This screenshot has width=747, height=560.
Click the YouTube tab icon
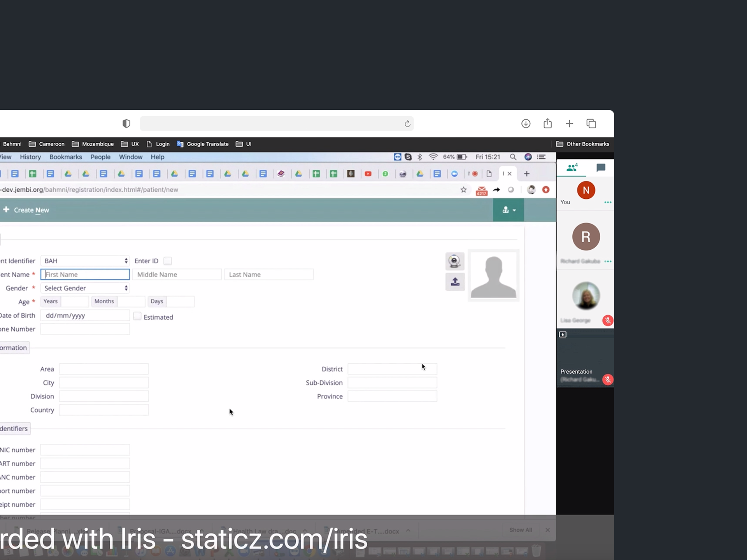pos(368,174)
